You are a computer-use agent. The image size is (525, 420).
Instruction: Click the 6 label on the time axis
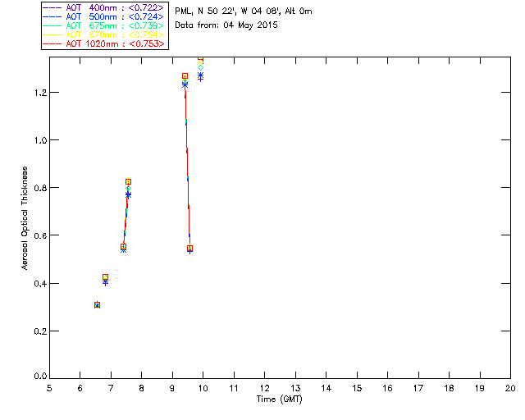click(80, 388)
